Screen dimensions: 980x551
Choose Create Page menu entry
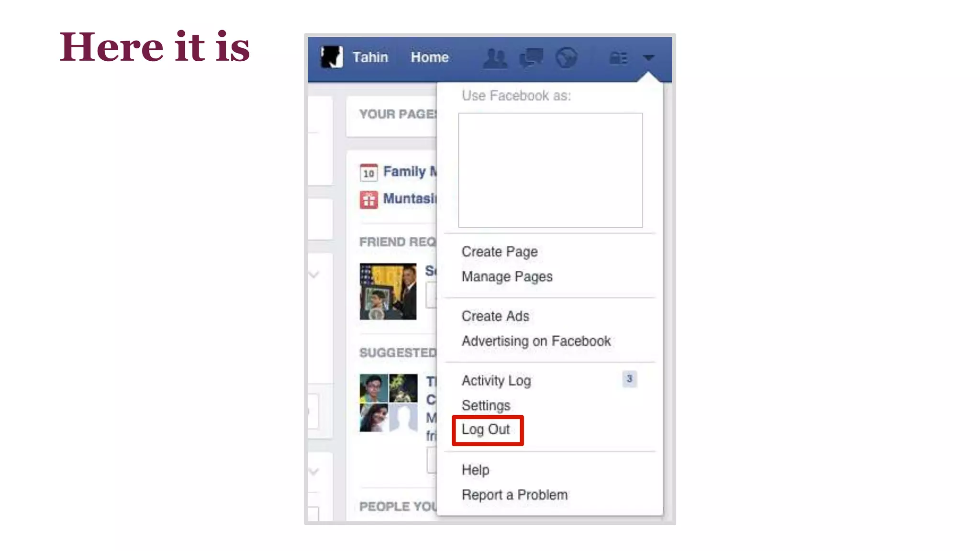pyautogui.click(x=499, y=252)
